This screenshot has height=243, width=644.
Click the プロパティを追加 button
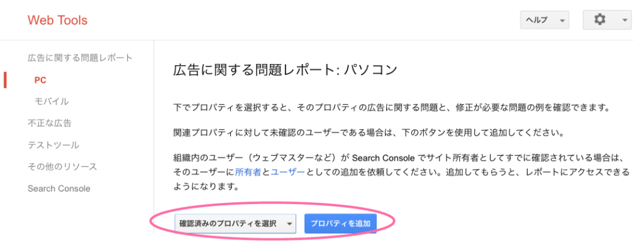point(340,224)
